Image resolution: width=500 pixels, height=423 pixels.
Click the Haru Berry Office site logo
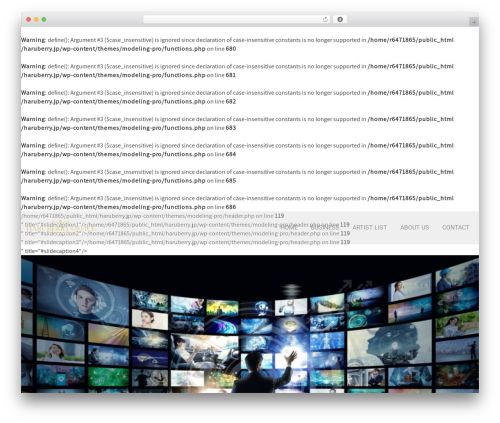point(60,227)
